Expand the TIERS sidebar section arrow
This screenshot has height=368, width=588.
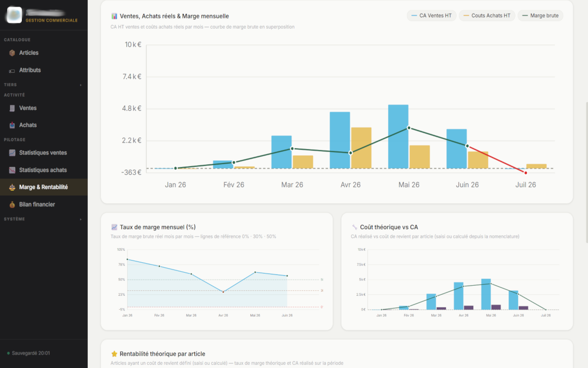pos(81,85)
